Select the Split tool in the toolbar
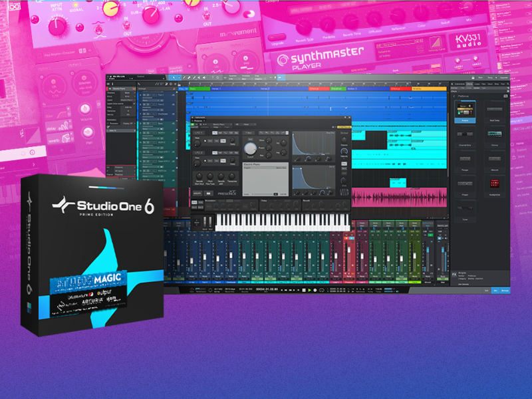Viewport: 532px width, 399px height. click(x=184, y=78)
